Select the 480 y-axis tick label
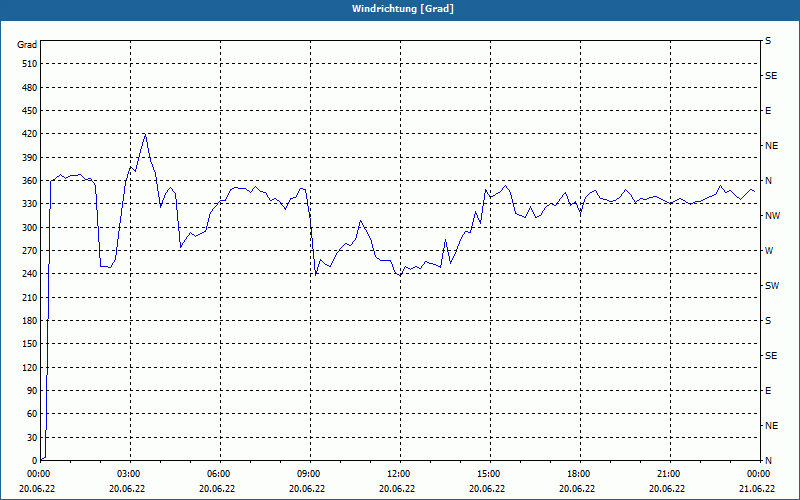 point(30,88)
